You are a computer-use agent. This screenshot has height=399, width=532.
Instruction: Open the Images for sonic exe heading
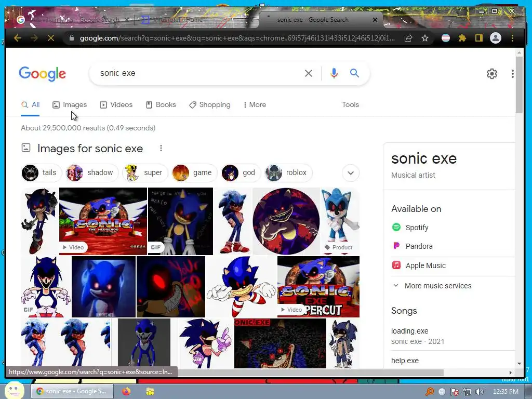click(90, 149)
